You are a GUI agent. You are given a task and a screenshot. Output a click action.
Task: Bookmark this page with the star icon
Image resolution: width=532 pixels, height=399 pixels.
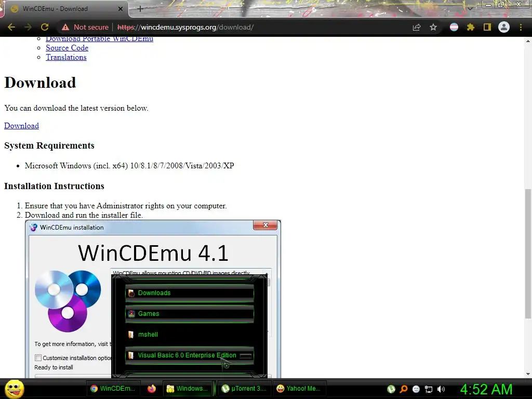(x=433, y=27)
